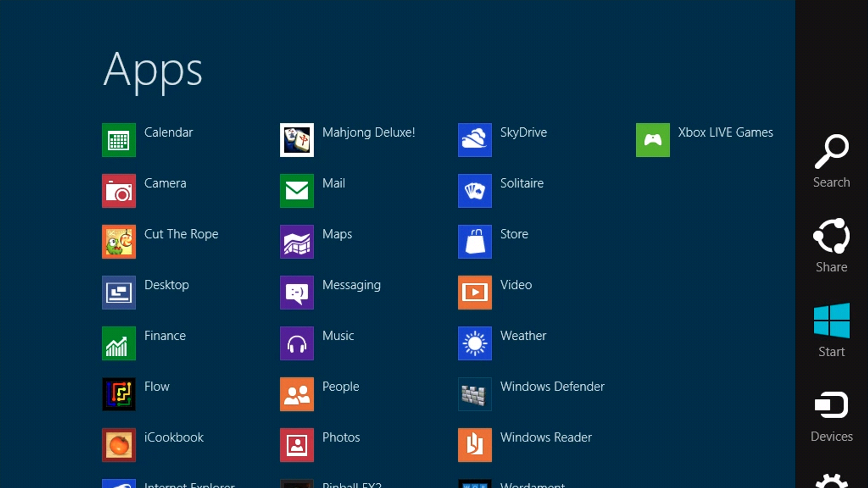Image resolution: width=868 pixels, height=488 pixels.
Task: Open the Music headphones icon
Action: point(297,343)
